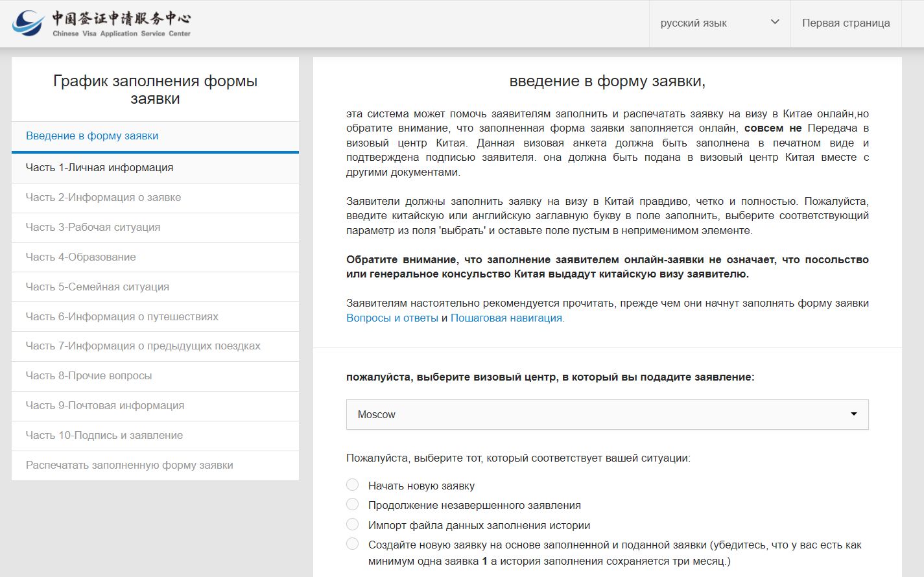Open the Вопросы и ответы link
The image size is (924, 577).
(392, 318)
